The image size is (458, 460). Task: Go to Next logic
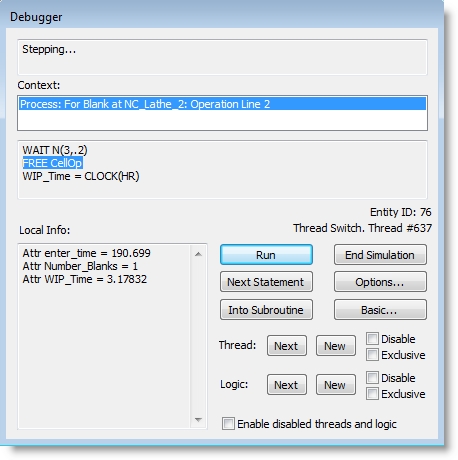tap(287, 385)
